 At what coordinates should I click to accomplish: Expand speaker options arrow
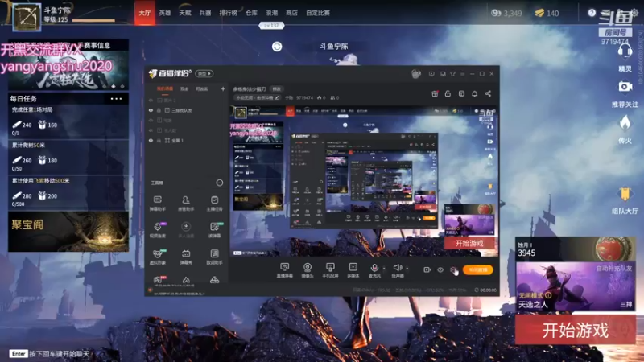click(x=407, y=269)
